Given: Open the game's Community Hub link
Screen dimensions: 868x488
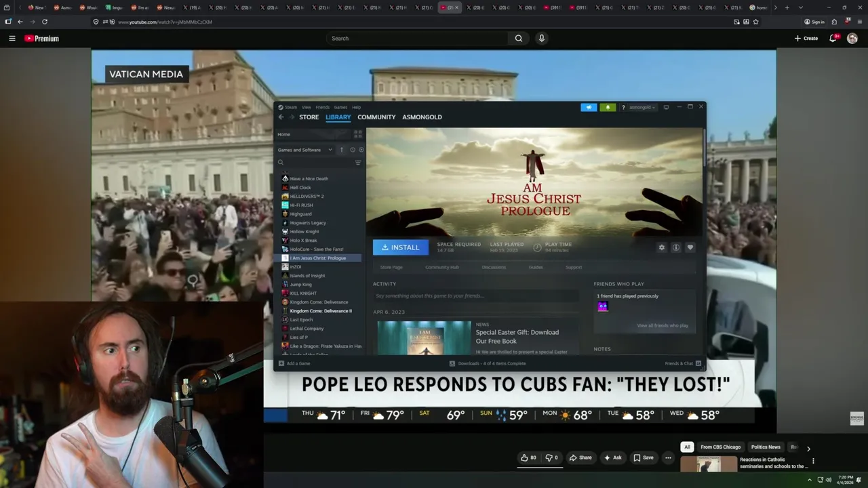Looking at the screenshot, I should coord(442,267).
